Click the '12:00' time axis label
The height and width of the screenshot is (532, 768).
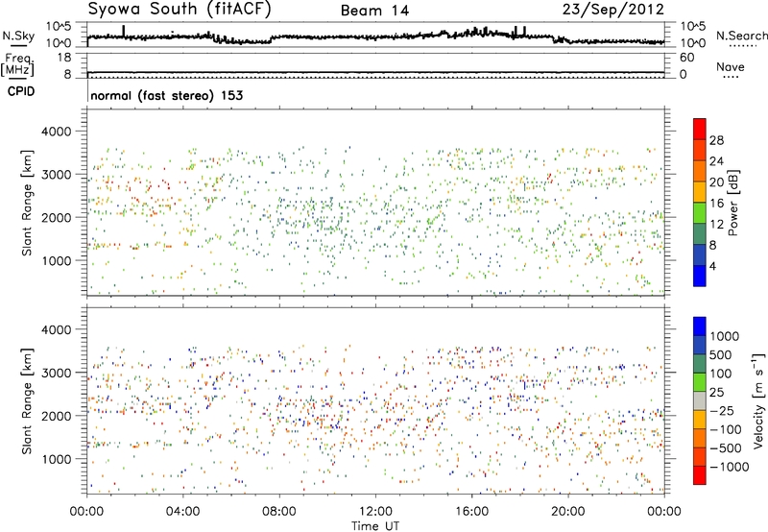pos(375,512)
